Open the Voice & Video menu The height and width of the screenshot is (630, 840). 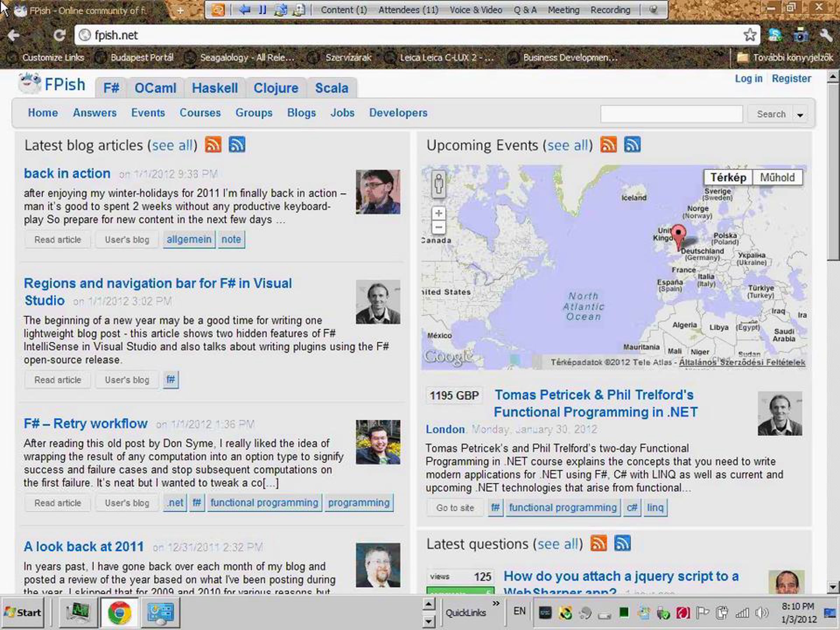point(476,10)
